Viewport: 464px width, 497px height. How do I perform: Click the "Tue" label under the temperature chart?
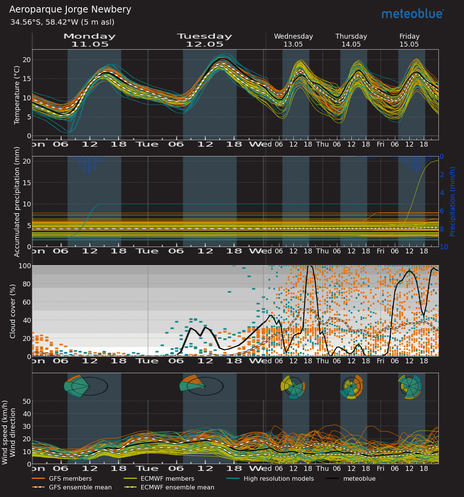(x=147, y=144)
